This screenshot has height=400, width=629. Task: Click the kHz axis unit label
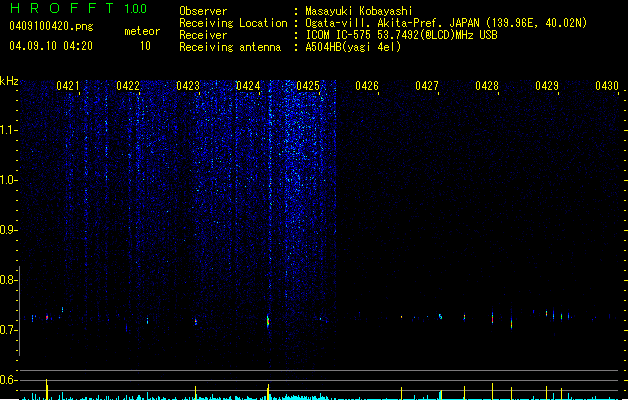9,81
